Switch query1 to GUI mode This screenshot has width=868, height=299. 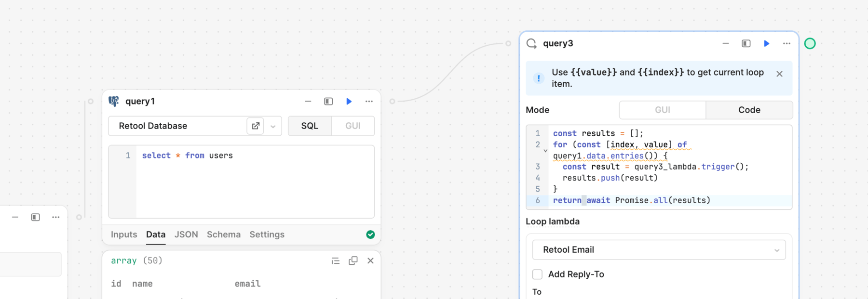pyautogui.click(x=353, y=126)
